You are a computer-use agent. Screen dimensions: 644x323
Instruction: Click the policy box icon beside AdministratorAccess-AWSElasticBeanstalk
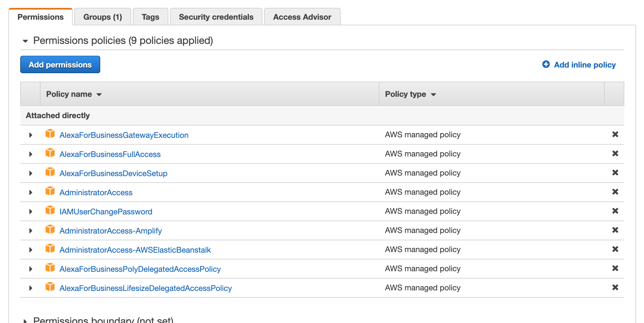click(50, 249)
